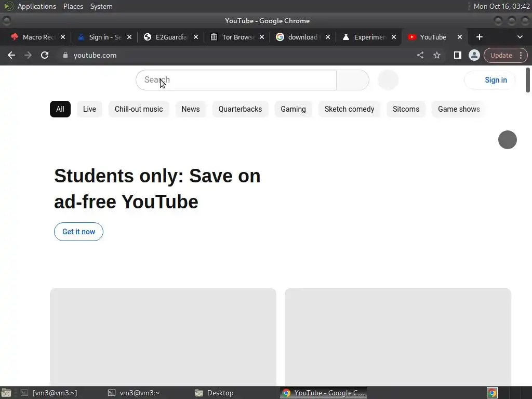This screenshot has height=399, width=532.
Task: Click the browser forward arrow
Action: point(28,55)
